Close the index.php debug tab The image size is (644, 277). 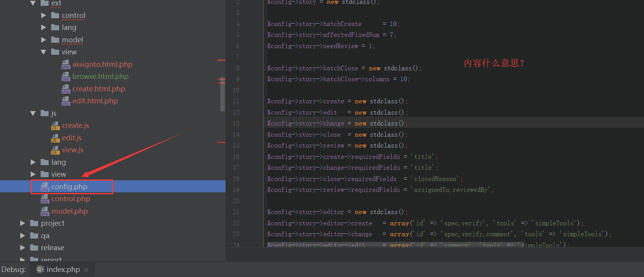86,270
